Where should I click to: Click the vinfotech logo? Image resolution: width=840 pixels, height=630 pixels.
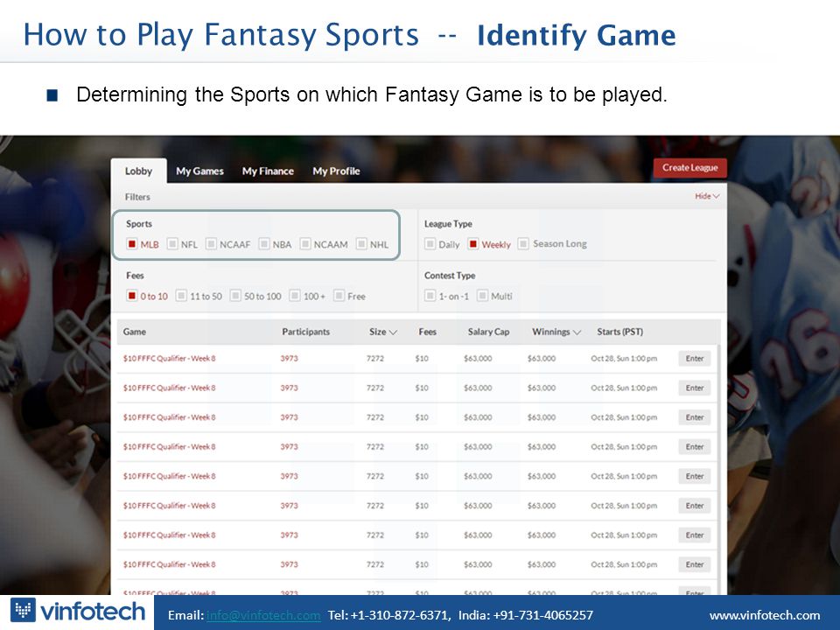78,612
